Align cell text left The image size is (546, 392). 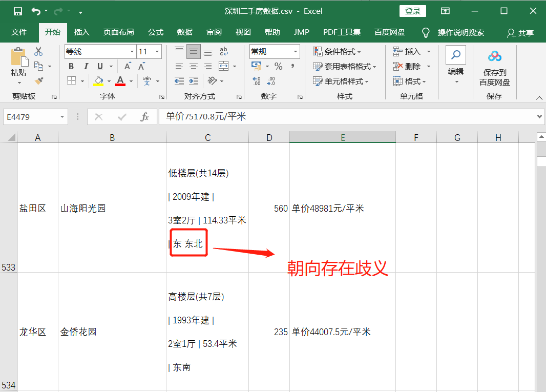pyautogui.click(x=179, y=66)
